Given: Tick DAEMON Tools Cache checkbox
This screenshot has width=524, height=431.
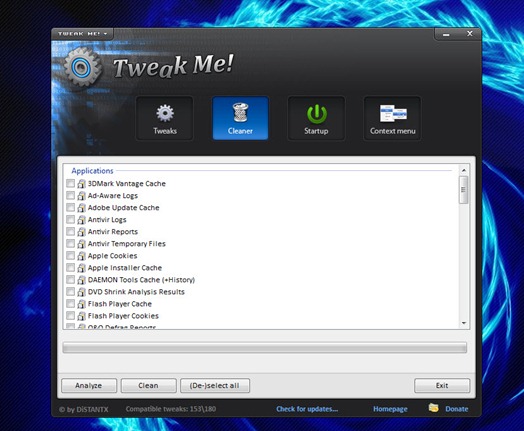Looking at the screenshot, I should click(x=71, y=280).
